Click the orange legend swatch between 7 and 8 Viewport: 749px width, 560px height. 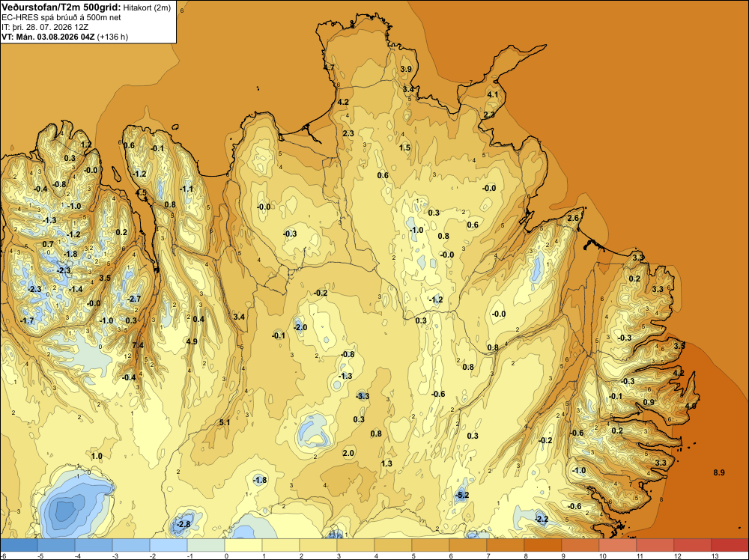(506, 545)
